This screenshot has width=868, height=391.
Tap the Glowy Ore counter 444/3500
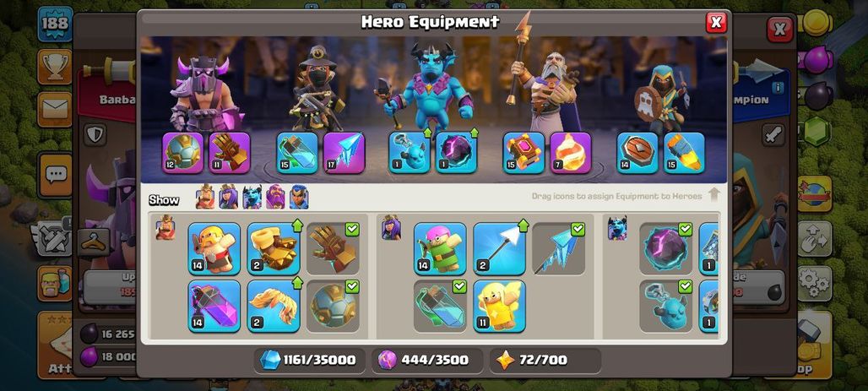pyautogui.click(x=427, y=361)
